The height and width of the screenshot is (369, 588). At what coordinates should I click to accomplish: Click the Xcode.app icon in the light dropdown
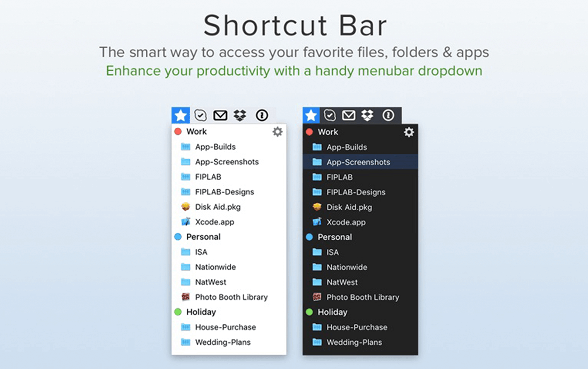[186, 221]
